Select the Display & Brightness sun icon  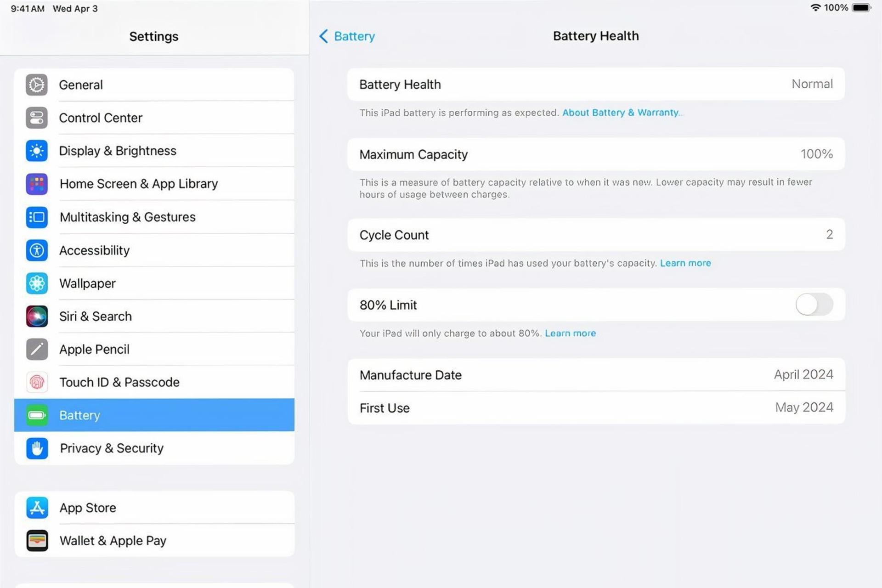[37, 151]
